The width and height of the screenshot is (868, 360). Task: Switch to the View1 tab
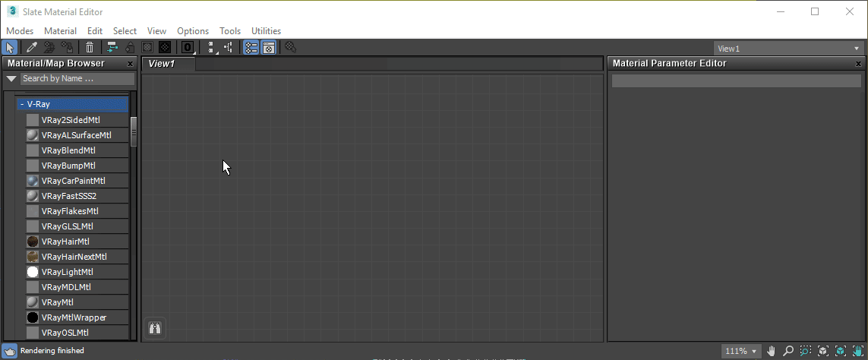tap(162, 64)
